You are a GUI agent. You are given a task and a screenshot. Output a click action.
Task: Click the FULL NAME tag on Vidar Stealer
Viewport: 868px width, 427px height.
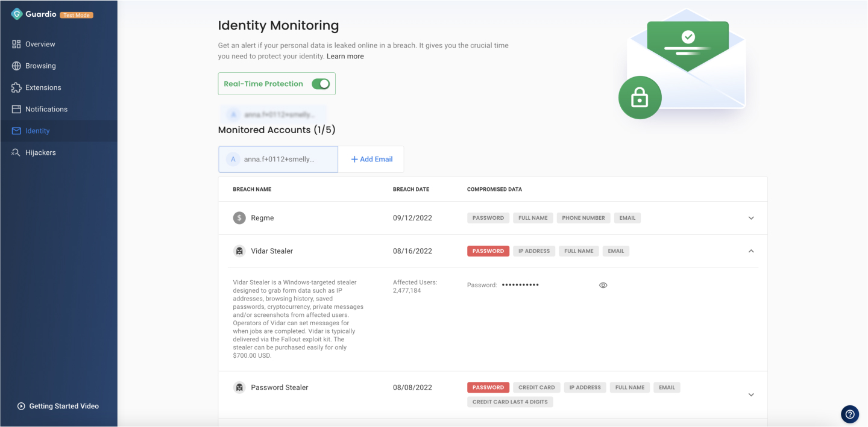tap(579, 251)
